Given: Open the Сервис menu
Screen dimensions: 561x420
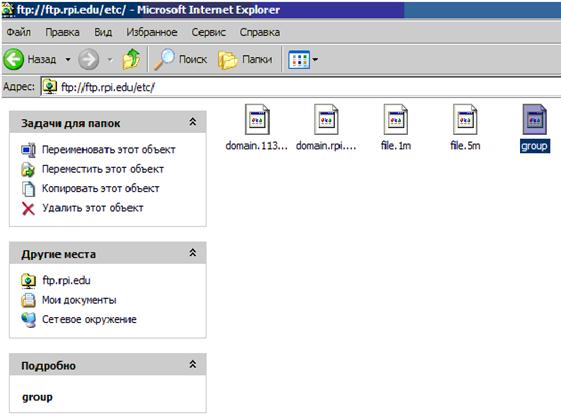Looking at the screenshot, I should pyautogui.click(x=209, y=32).
